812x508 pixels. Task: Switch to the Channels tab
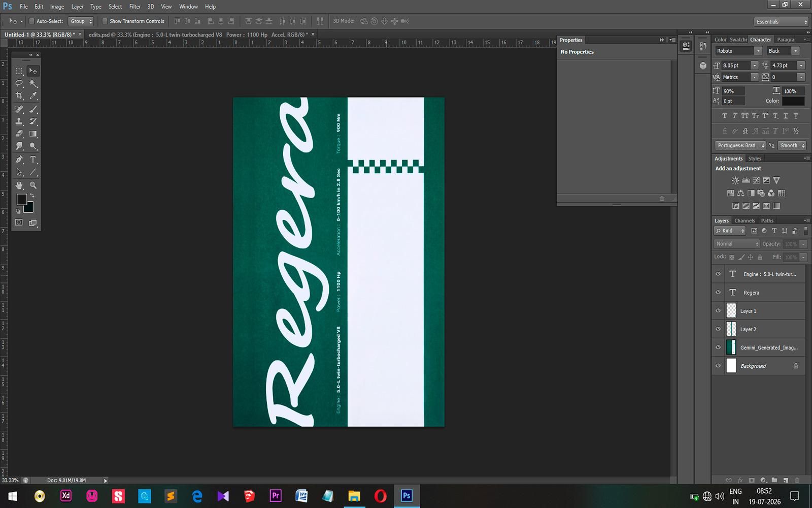coord(745,220)
